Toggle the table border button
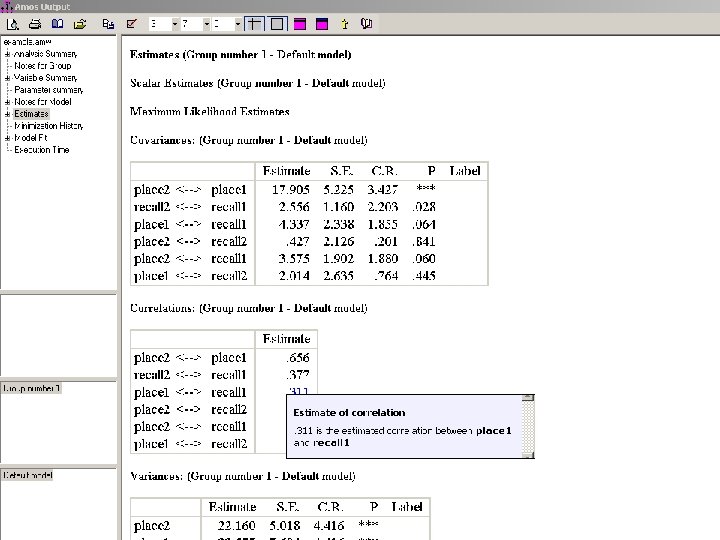Screen dimensions: 720x540 [x=277, y=24]
